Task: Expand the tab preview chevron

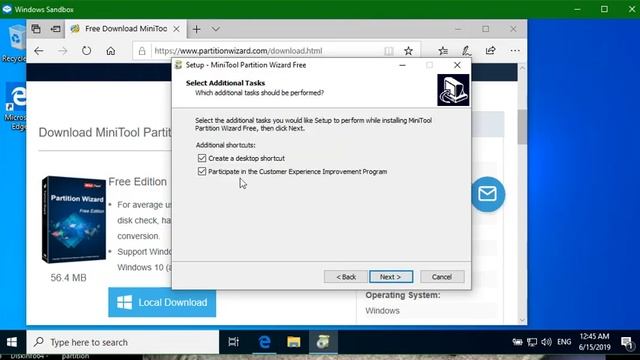Action: pyautogui.click(x=216, y=29)
